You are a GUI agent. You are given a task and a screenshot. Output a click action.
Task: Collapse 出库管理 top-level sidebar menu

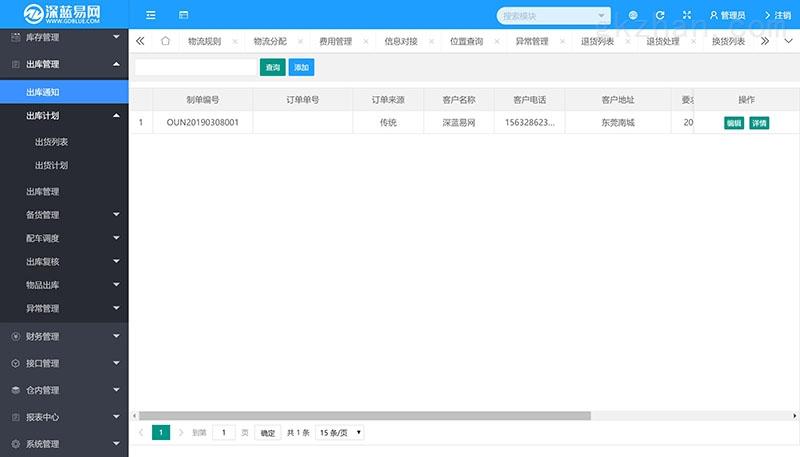click(64, 64)
